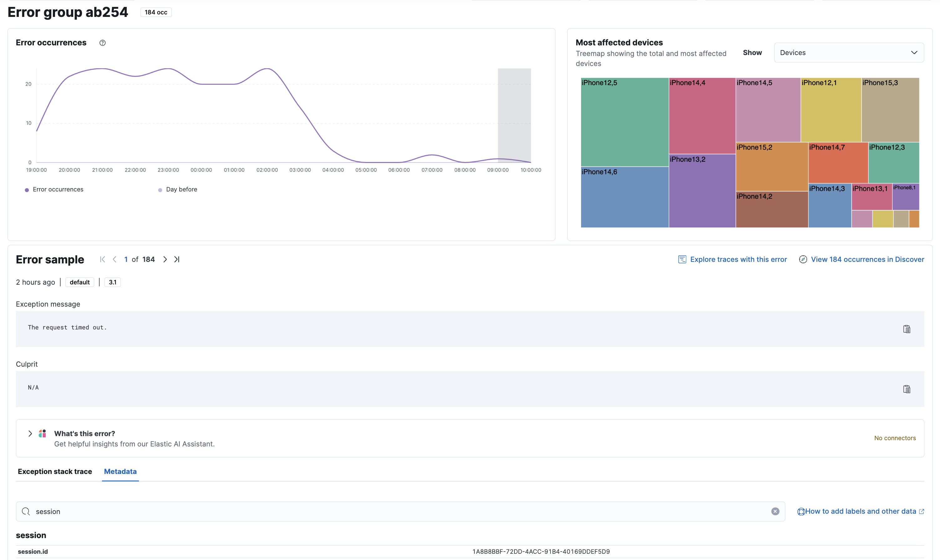Click the metadata search input field

tap(400, 511)
